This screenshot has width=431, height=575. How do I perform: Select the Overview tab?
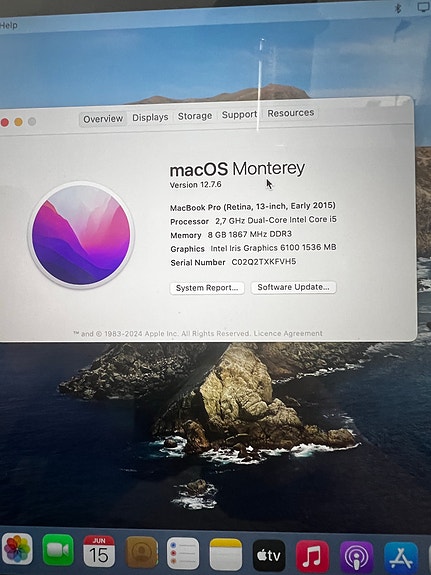tap(103, 119)
